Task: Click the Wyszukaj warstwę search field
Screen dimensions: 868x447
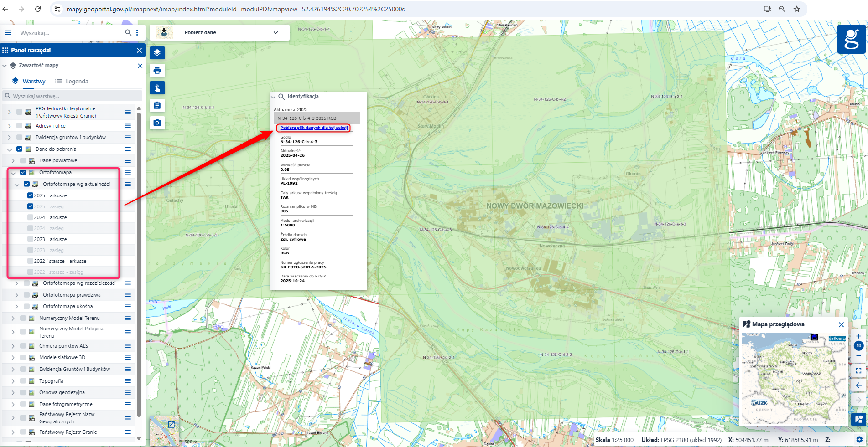Action: 73,96
